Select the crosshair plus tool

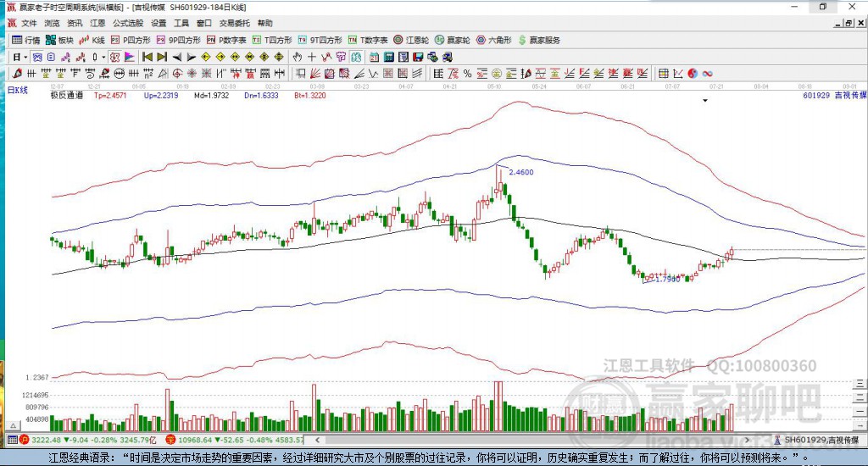tap(312, 57)
